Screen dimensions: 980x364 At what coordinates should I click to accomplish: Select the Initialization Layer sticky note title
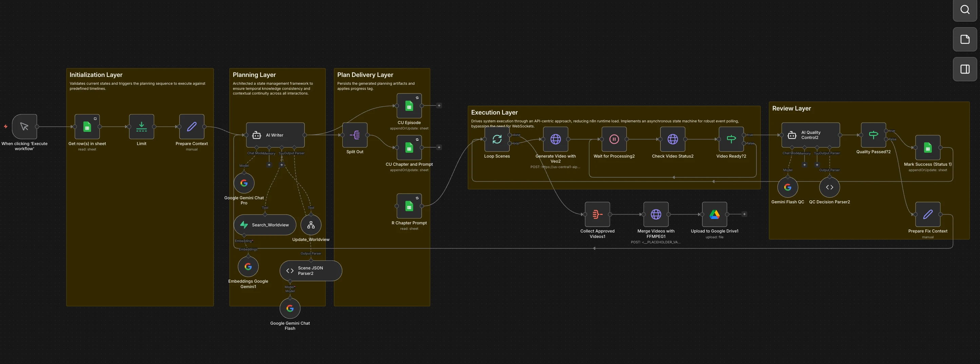pos(96,75)
